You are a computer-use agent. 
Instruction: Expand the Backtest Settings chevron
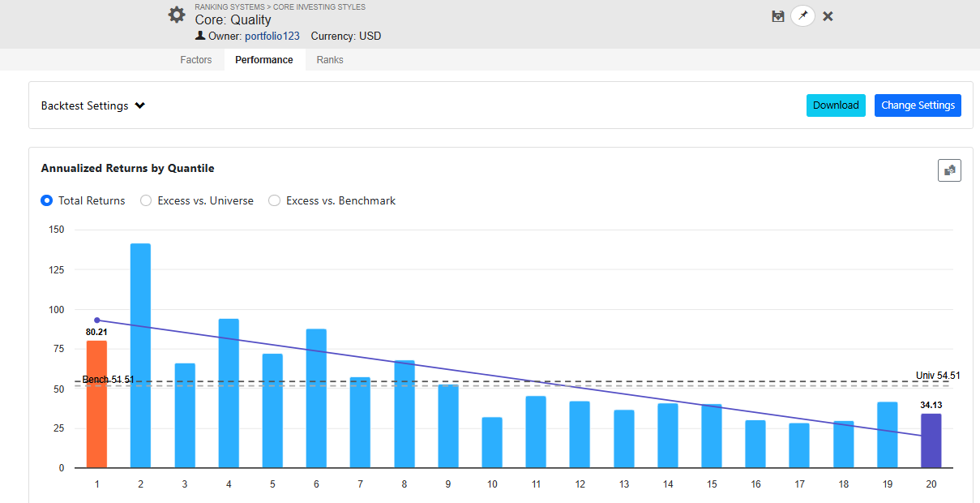point(140,105)
